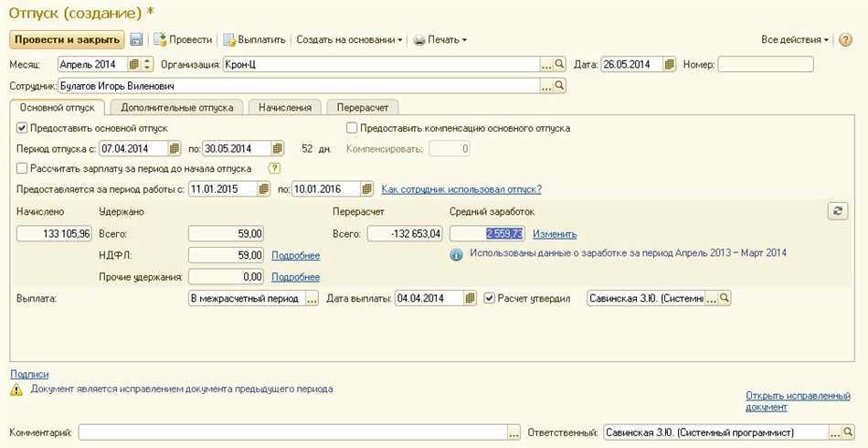Open calendar for Дата выплаты field
The height and width of the screenshot is (448, 868).
pyautogui.click(x=470, y=299)
